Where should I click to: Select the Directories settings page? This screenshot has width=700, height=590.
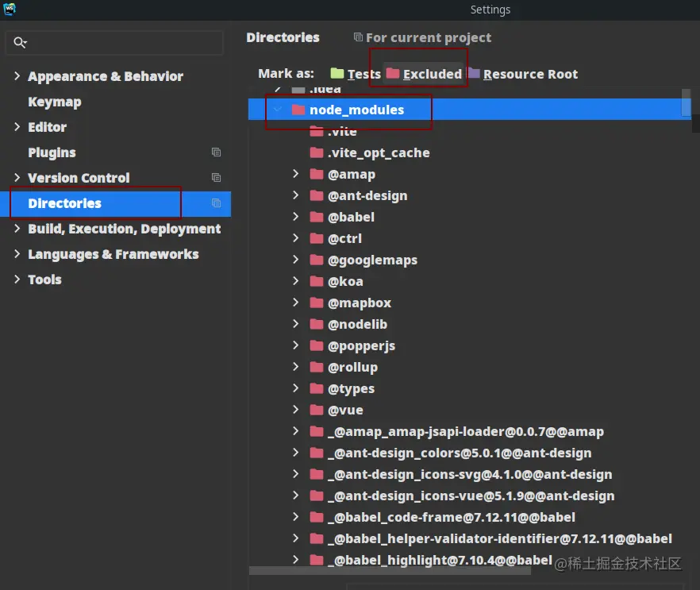point(65,203)
